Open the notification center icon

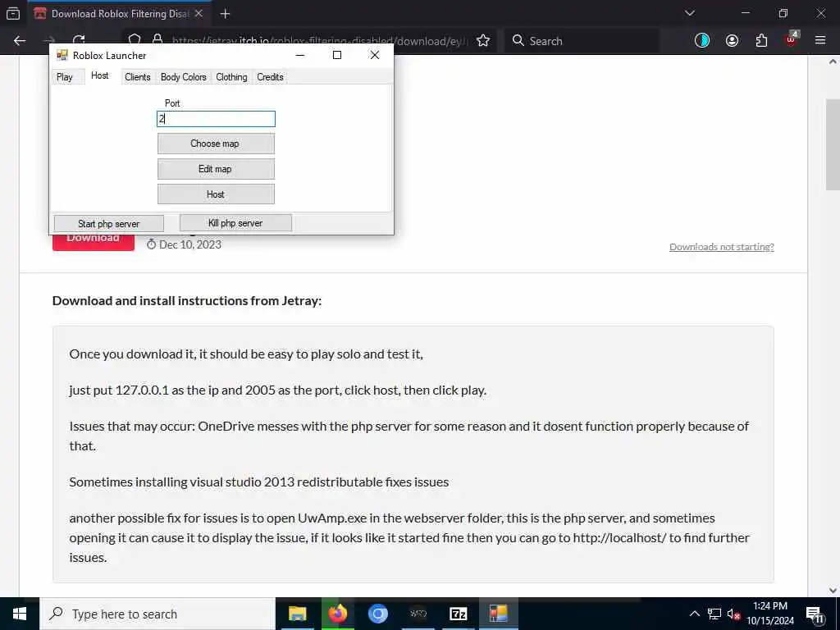pyautogui.click(x=815, y=615)
